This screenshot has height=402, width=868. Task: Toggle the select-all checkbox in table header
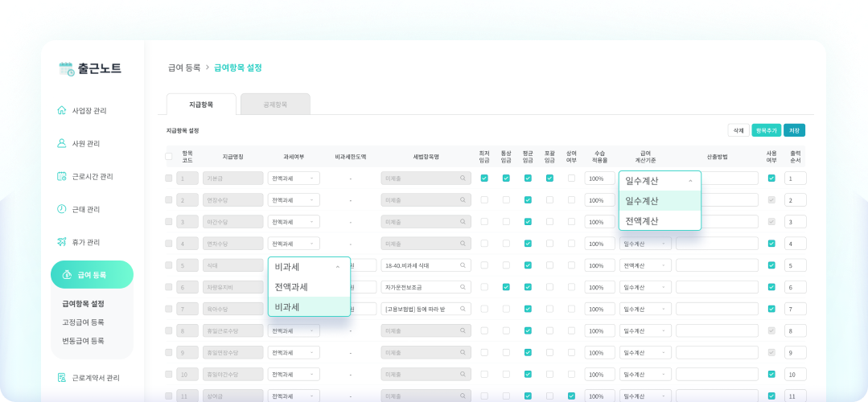point(169,157)
